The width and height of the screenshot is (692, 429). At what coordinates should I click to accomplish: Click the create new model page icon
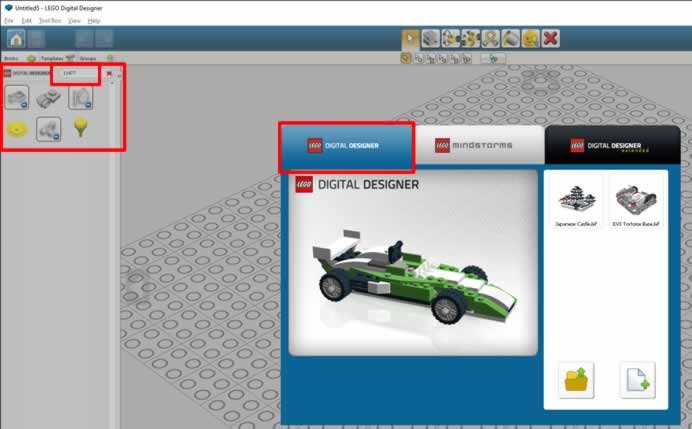click(x=637, y=379)
